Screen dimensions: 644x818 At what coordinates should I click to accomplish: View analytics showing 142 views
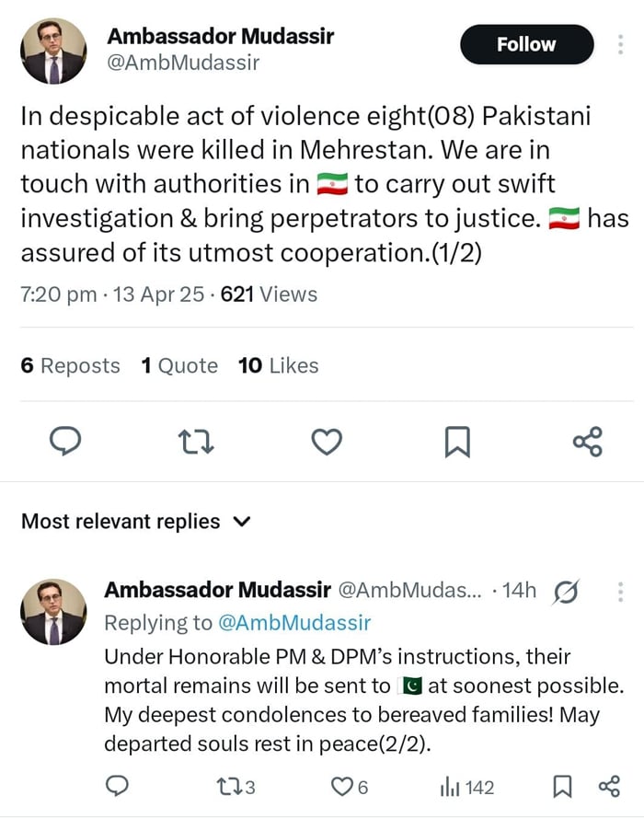(467, 788)
